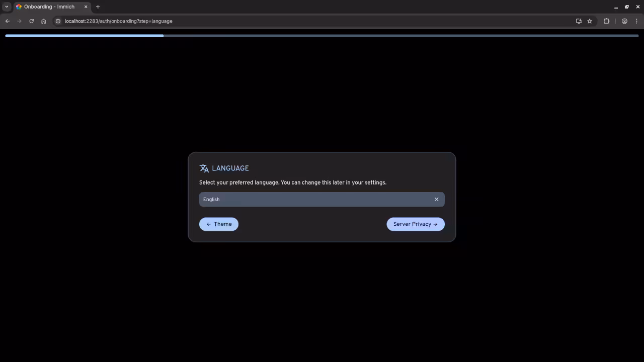The width and height of the screenshot is (644, 362).
Task: Continue to Server Privacy step
Action: pyautogui.click(x=416, y=224)
